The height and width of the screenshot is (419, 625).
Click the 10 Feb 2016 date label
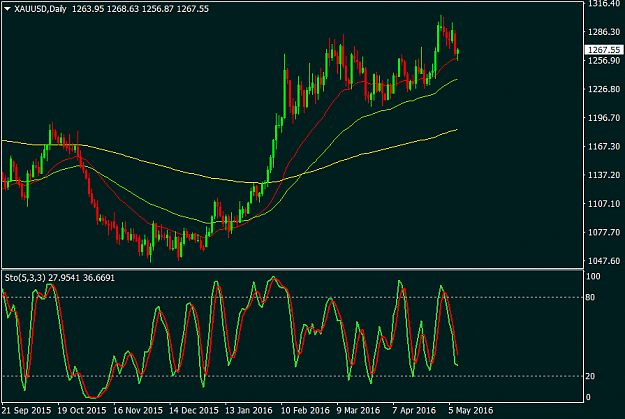(x=305, y=410)
